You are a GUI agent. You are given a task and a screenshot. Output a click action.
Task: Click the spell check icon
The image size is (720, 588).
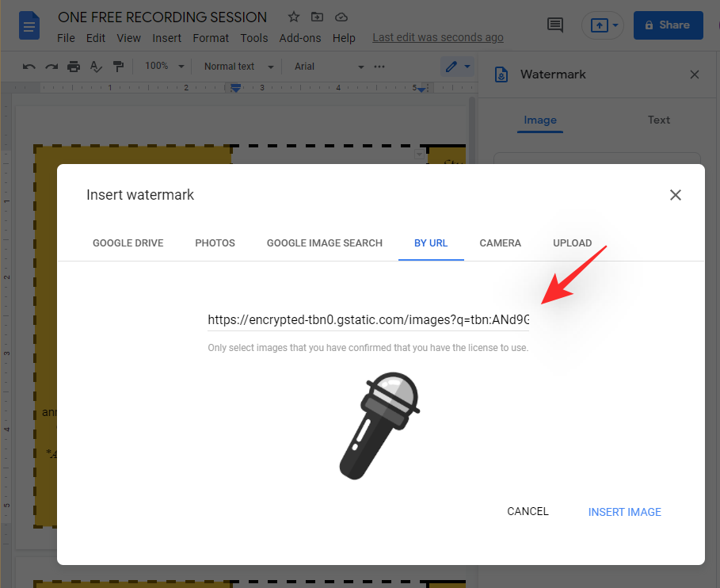pos(96,67)
